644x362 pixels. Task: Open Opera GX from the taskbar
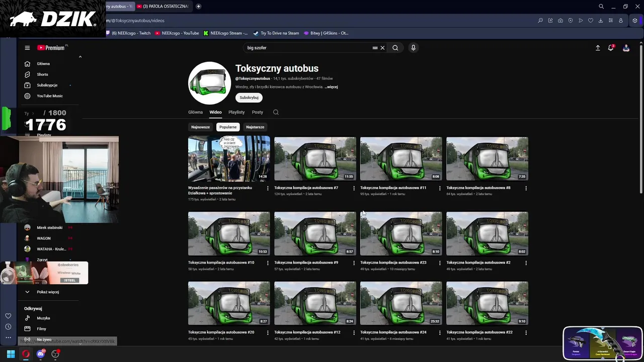click(26, 354)
